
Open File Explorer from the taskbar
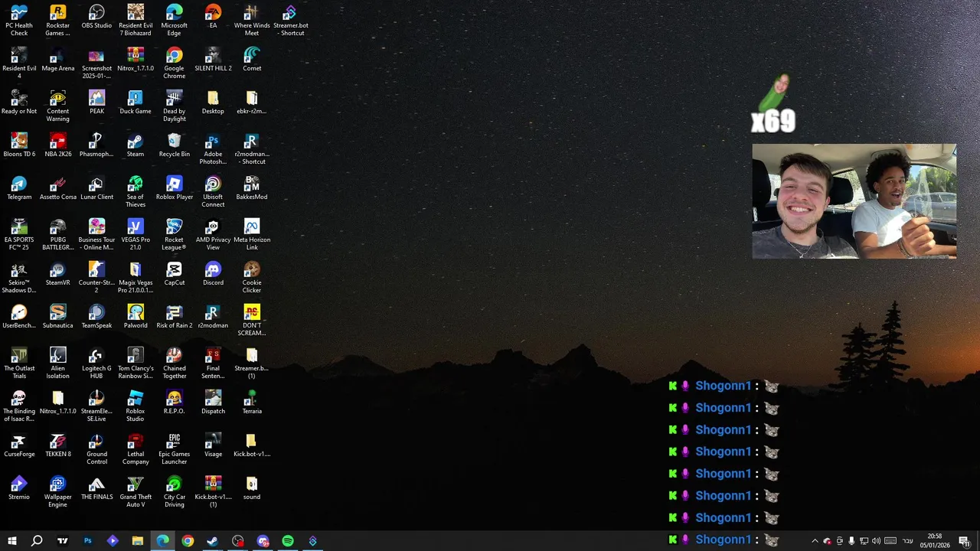138,541
